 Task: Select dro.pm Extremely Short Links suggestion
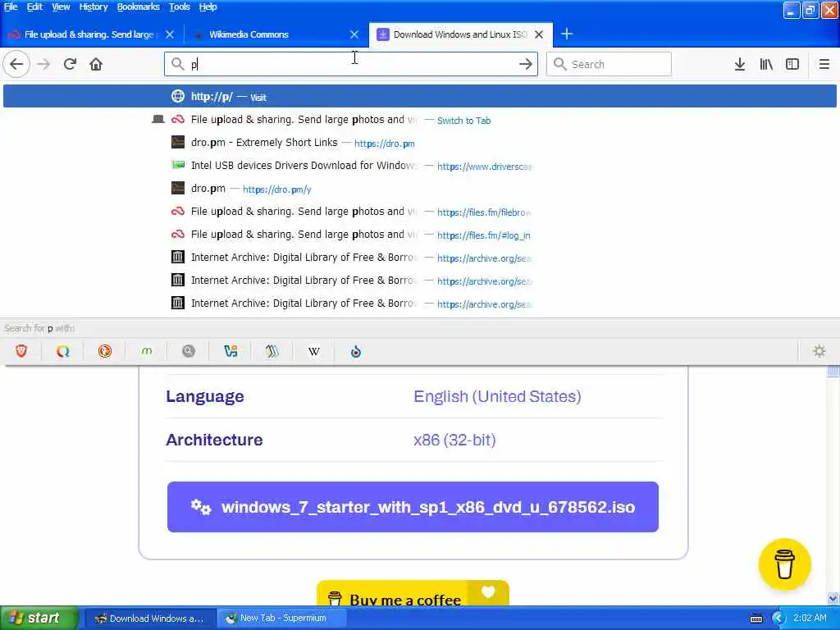[419, 143]
